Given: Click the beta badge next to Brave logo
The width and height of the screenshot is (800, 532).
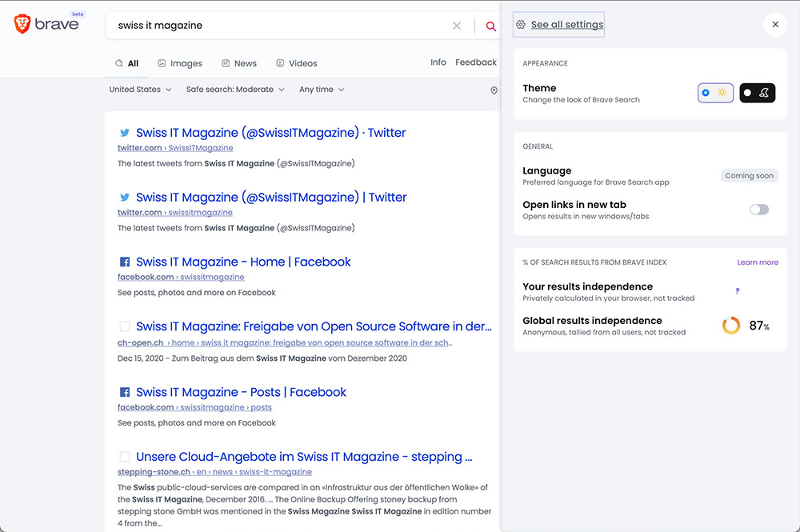Looking at the screenshot, I should (x=78, y=14).
